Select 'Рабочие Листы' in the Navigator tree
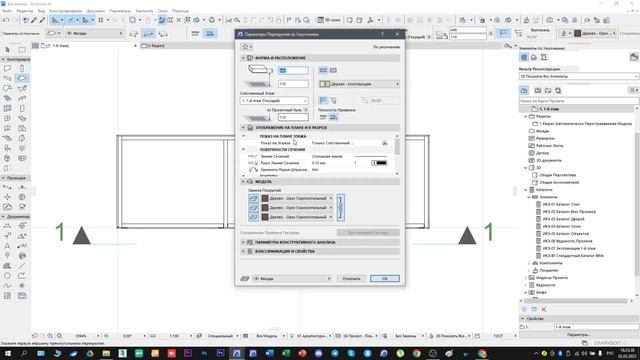 click(550, 146)
